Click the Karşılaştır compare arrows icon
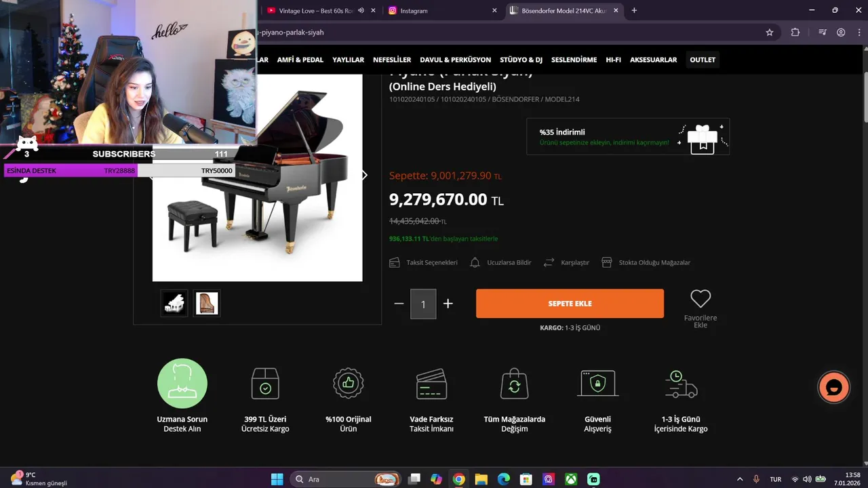Viewport: 868px width, 488px height. 549,262
